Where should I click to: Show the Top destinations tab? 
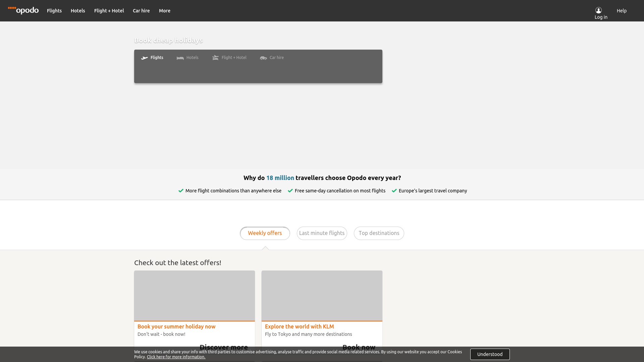tap(379, 233)
